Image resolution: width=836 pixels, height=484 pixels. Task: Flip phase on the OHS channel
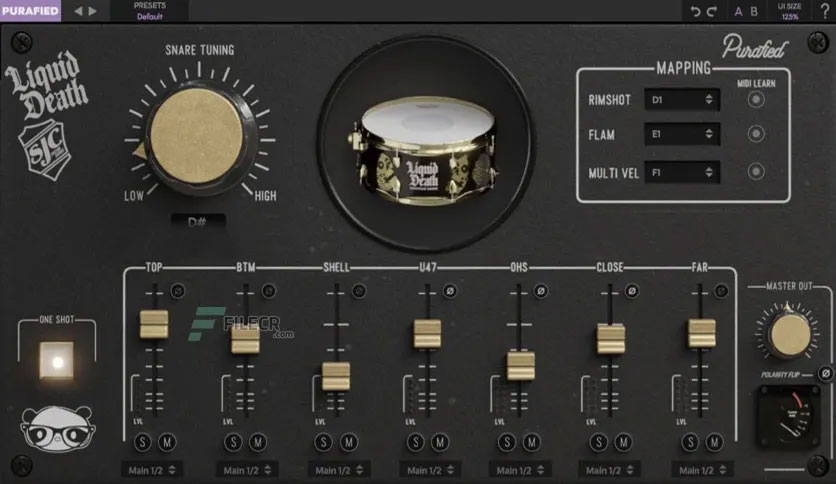(x=541, y=291)
